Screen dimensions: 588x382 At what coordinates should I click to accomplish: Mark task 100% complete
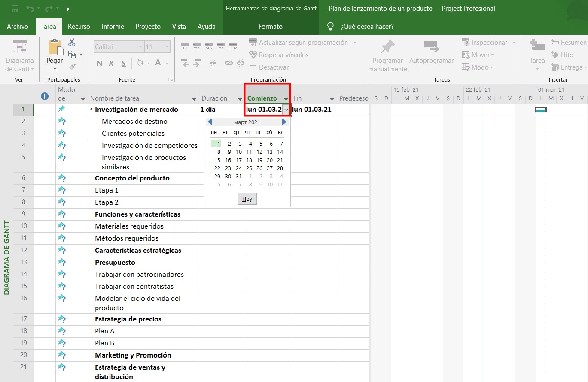(x=233, y=46)
